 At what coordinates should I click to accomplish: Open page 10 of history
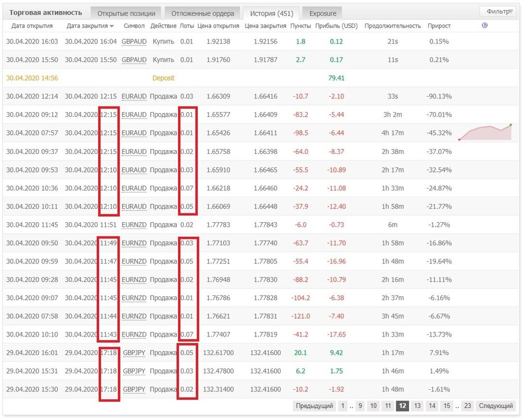[x=373, y=405]
